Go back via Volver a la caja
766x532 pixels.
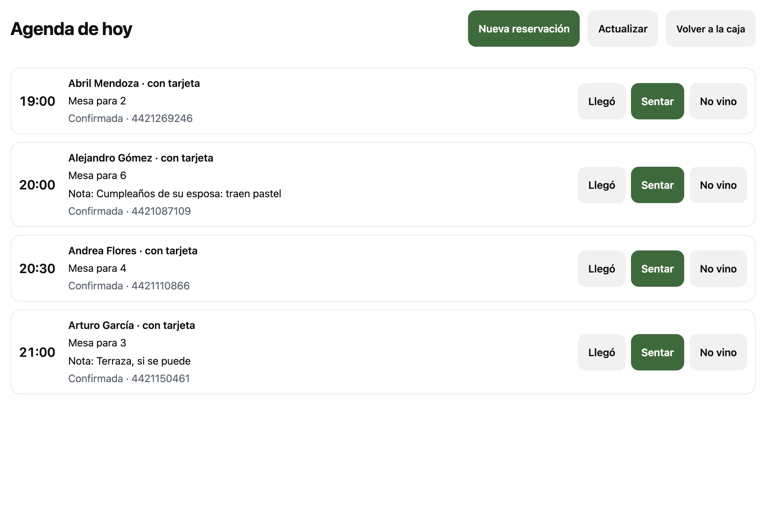click(710, 29)
